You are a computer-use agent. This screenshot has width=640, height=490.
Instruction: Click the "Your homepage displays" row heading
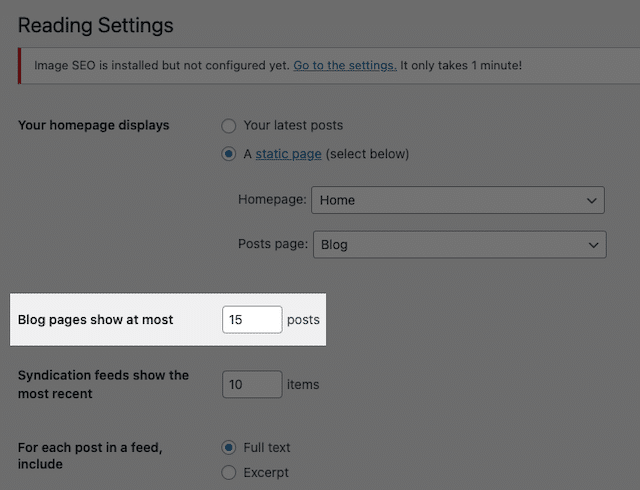click(94, 126)
